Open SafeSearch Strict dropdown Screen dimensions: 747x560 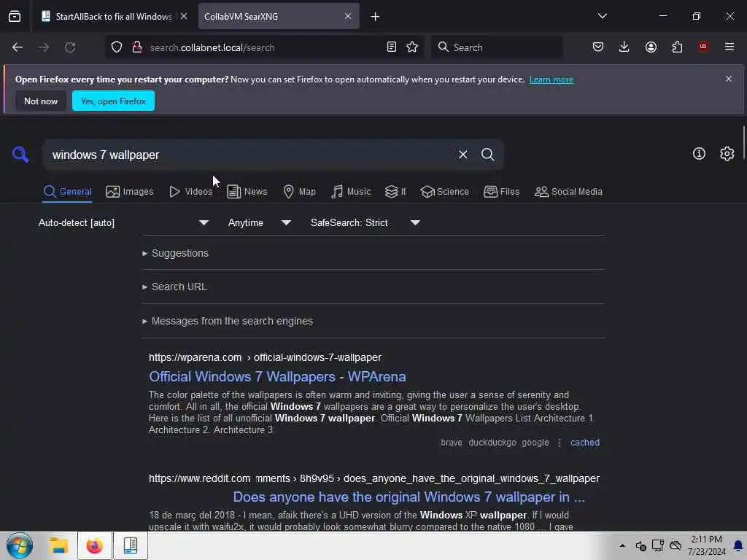point(365,222)
